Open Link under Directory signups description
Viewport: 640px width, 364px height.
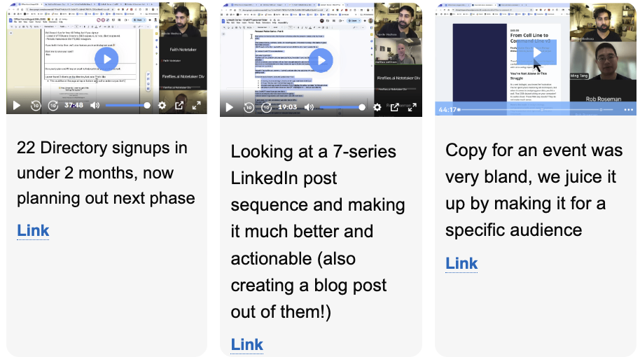tap(33, 230)
